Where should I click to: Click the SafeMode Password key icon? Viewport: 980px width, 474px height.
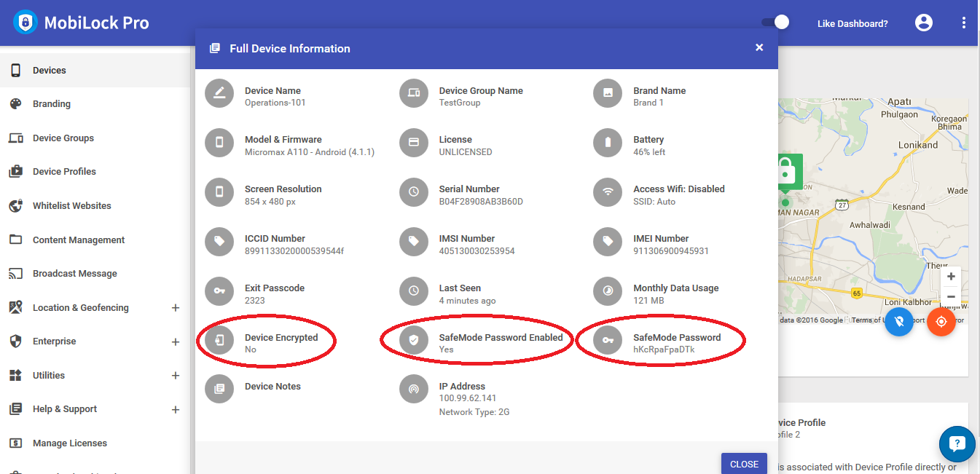(608, 341)
